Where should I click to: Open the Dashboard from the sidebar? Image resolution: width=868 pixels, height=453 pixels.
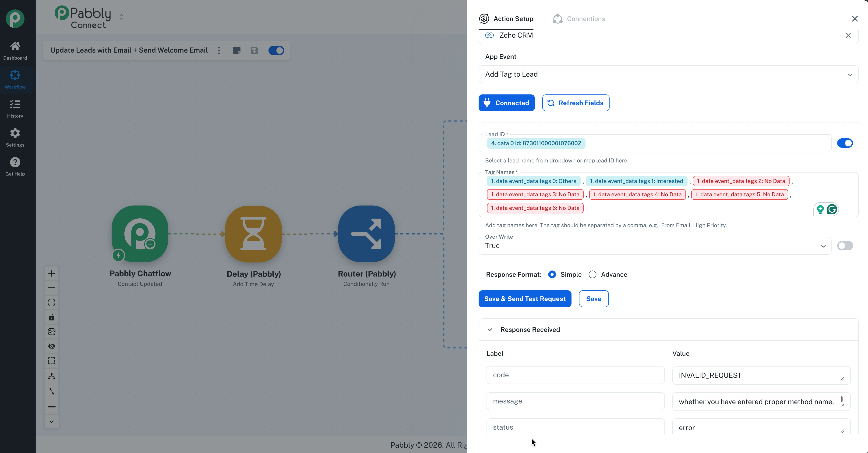[15, 50]
